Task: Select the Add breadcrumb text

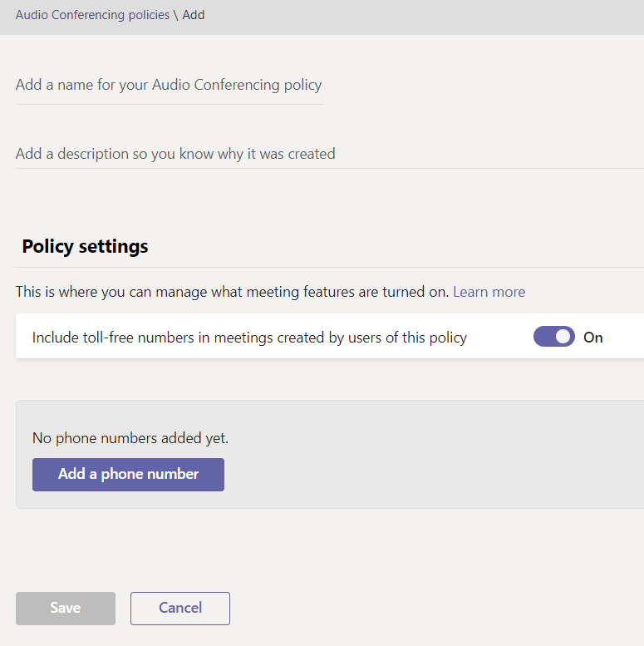Action: pos(194,15)
